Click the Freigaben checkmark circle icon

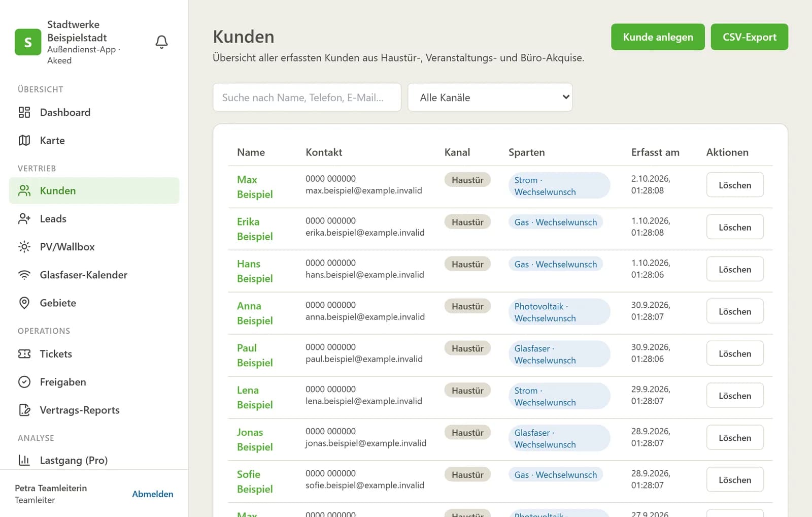(x=24, y=382)
